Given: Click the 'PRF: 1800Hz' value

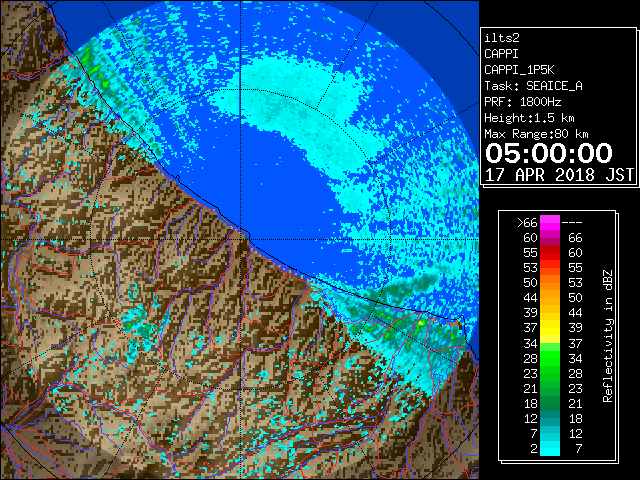Looking at the screenshot, I should pyautogui.click(x=523, y=102).
